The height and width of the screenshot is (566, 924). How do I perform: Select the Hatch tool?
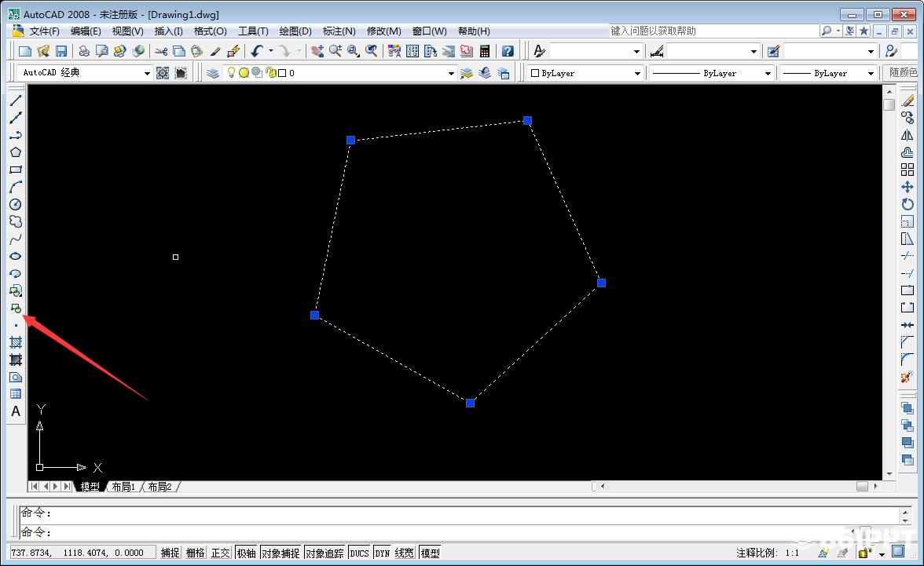16,343
